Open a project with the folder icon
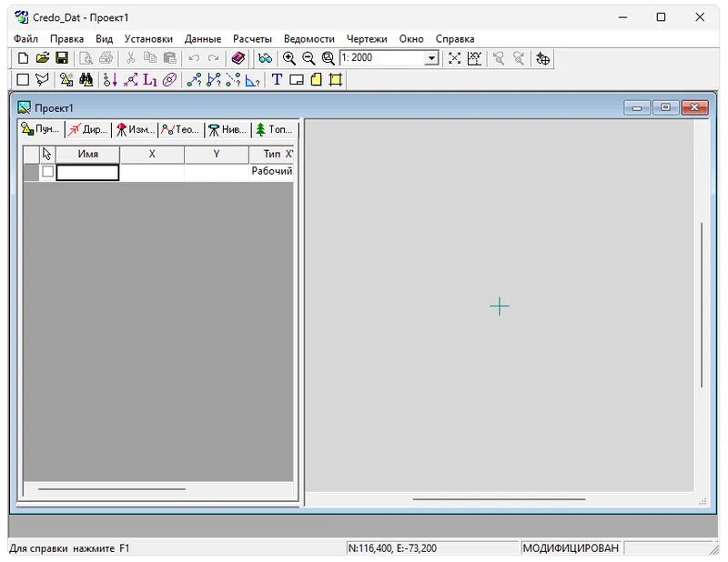 (42, 58)
